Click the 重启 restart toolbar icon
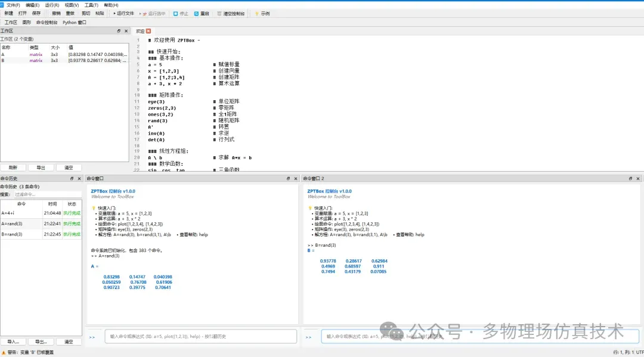 click(x=196, y=14)
